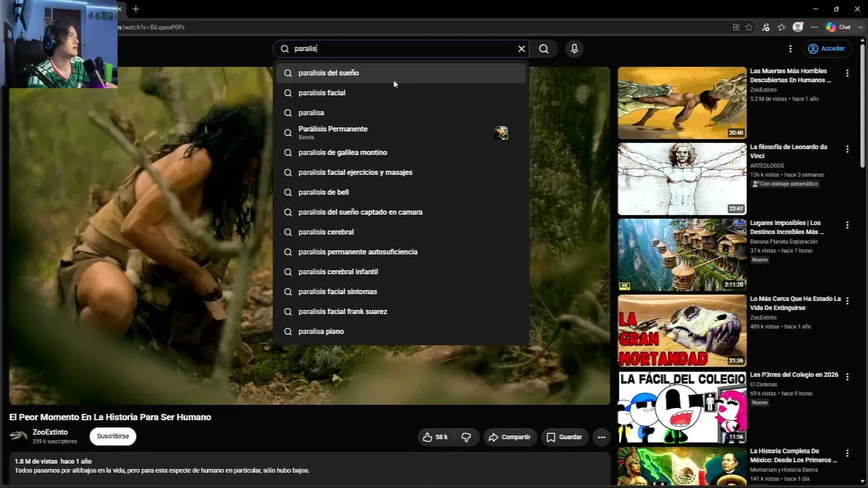The width and height of the screenshot is (868, 488).
Task: Choose suggestion "paralisis cerebral"
Action: (401, 232)
